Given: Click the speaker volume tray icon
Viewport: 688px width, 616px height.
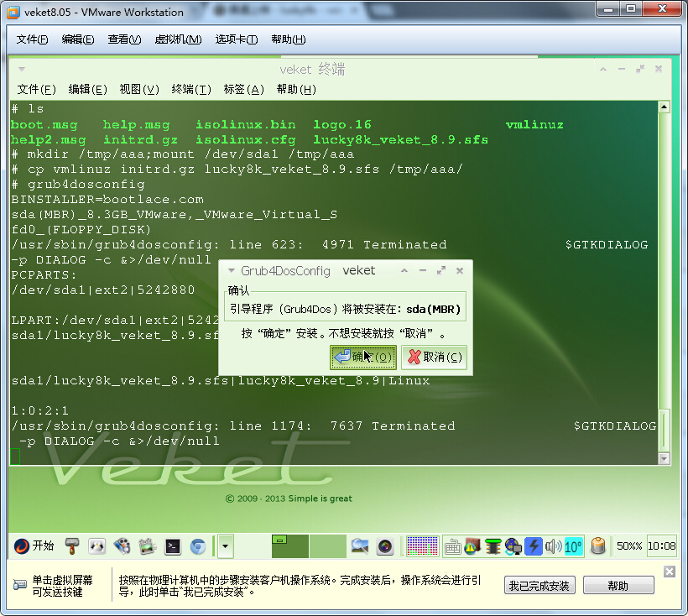Looking at the screenshot, I should (x=553, y=546).
